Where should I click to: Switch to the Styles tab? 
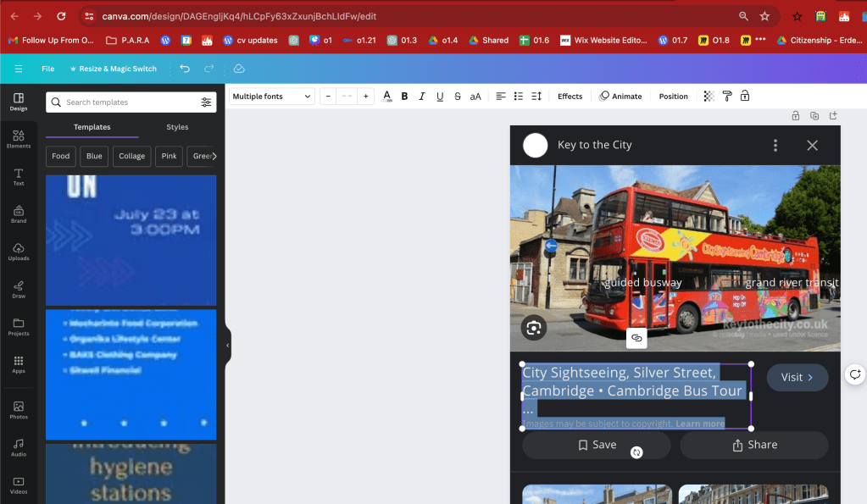[x=177, y=127]
